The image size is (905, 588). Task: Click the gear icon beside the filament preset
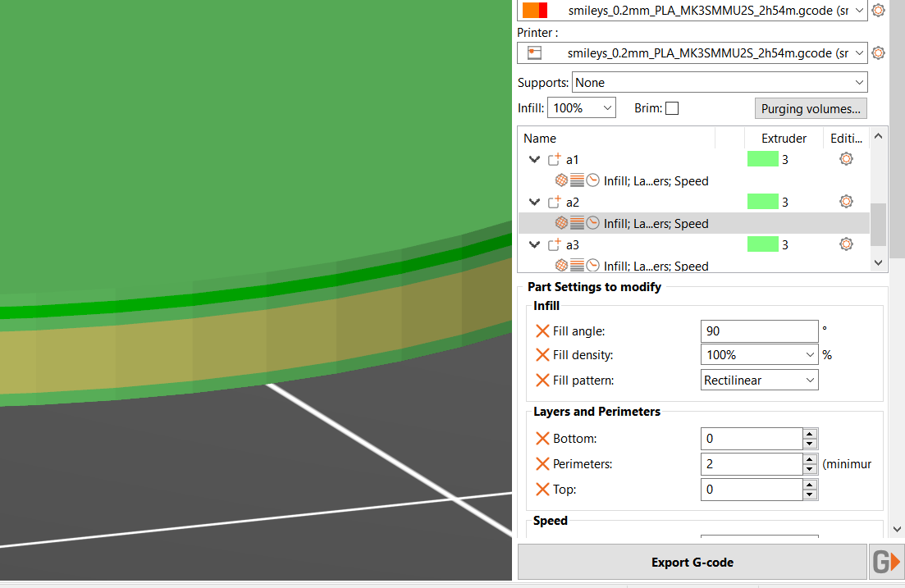[878, 11]
